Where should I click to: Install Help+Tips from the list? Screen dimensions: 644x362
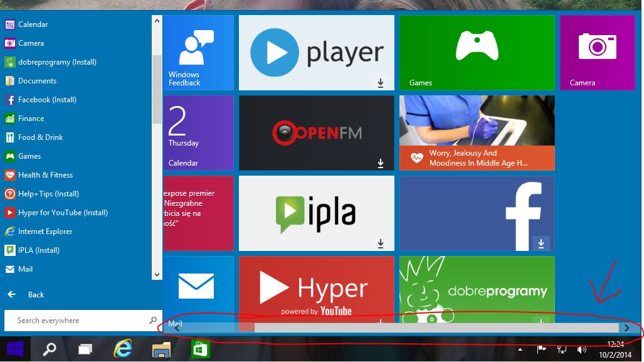pyautogui.click(x=42, y=194)
